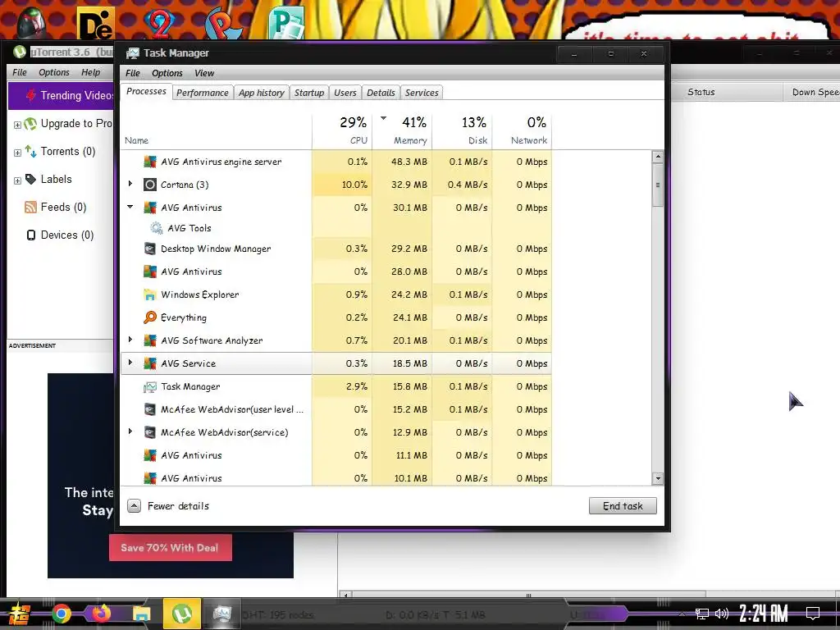Collapse to Fewer details view

point(168,506)
